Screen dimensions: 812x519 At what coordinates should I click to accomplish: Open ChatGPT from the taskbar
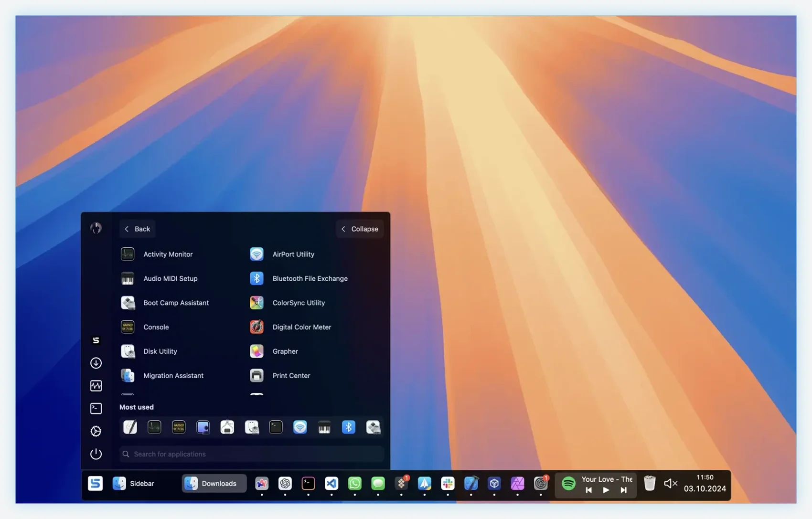[x=285, y=484]
